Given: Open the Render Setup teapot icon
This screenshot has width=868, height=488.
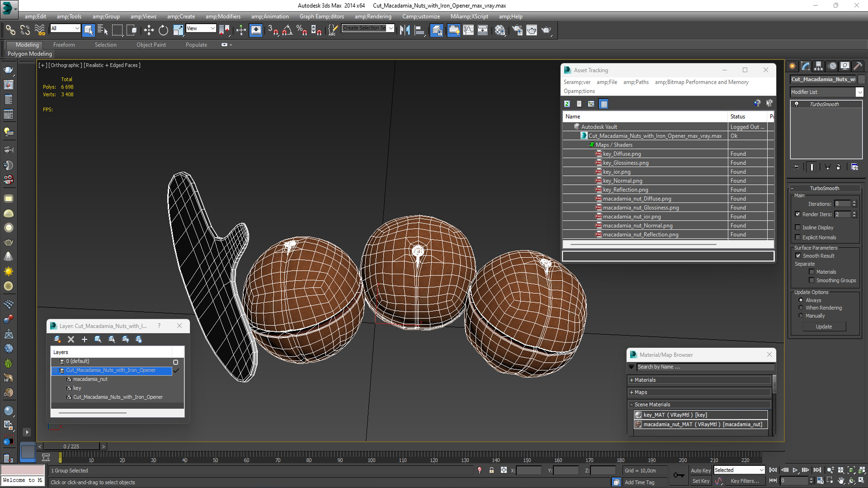Looking at the screenshot, I should pyautogui.click(x=517, y=30).
